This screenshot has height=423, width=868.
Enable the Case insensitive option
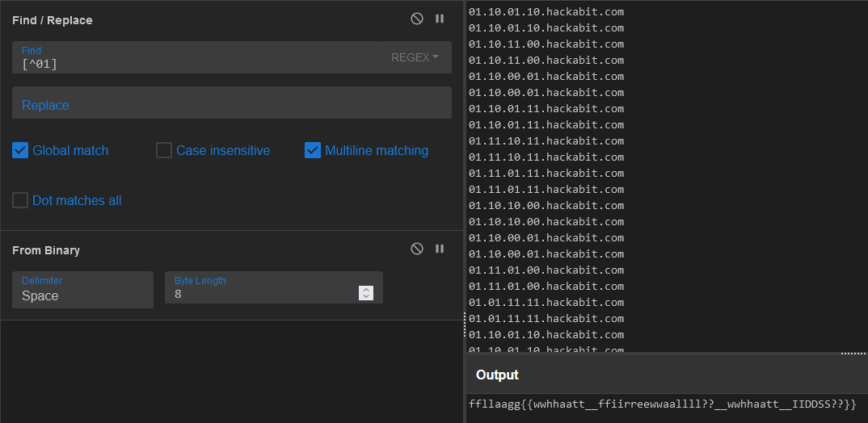click(x=164, y=150)
